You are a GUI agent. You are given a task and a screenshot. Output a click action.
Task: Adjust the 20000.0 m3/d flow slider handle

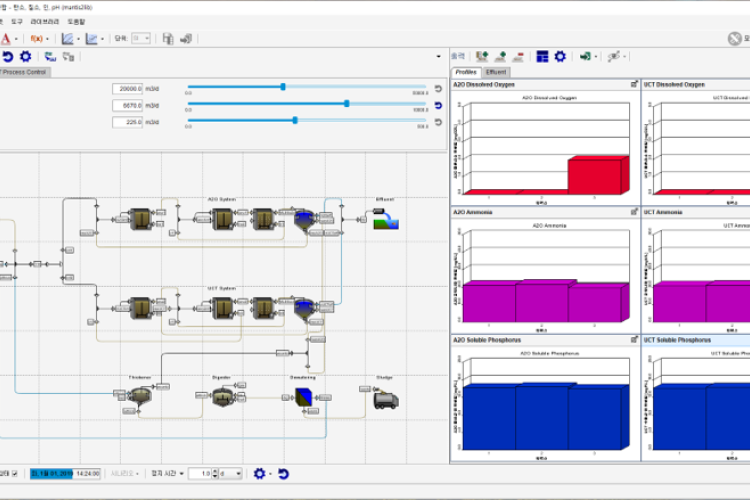point(283,87)
